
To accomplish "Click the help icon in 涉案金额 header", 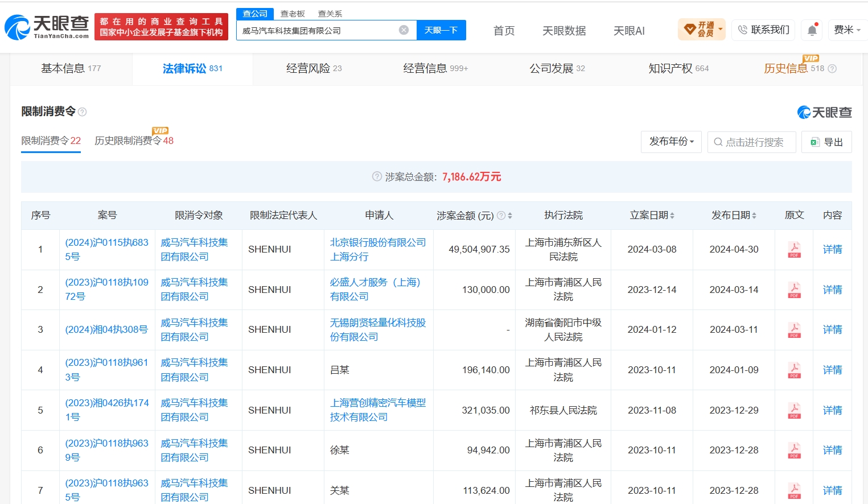I will [501, 216].
